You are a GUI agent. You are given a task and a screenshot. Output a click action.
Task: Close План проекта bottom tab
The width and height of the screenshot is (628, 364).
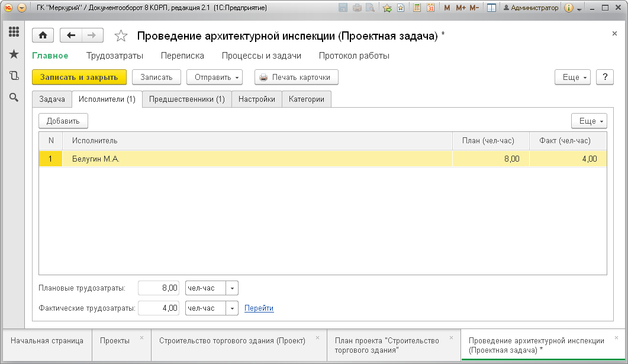(x=452, y=338)
